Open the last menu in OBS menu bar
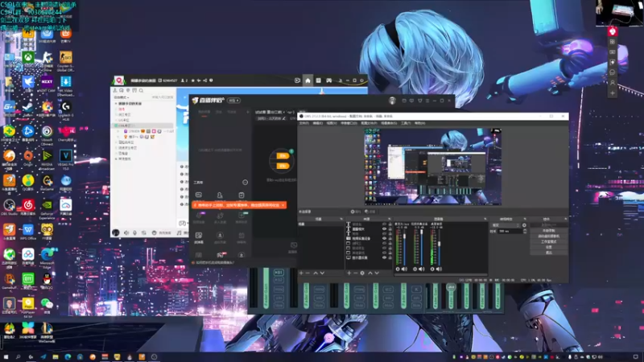This screenshot has width=644, height=362. pos(419,123)
